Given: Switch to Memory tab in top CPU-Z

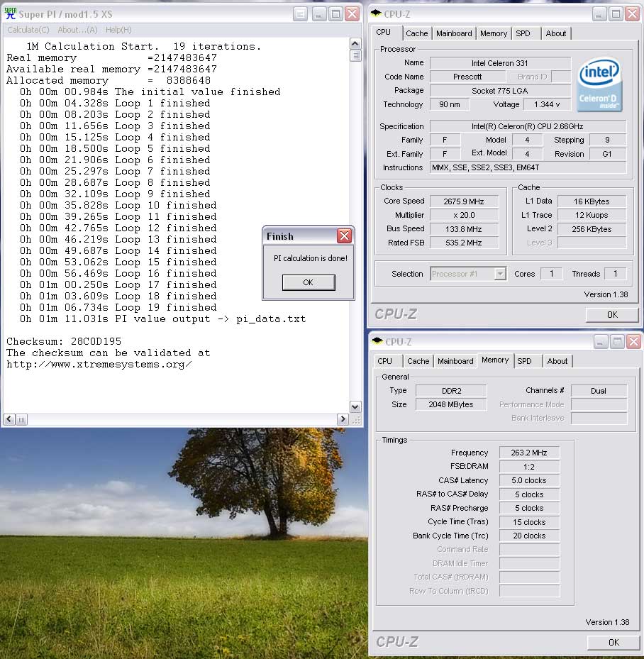Looking at the screenshot, I should 493,33.
